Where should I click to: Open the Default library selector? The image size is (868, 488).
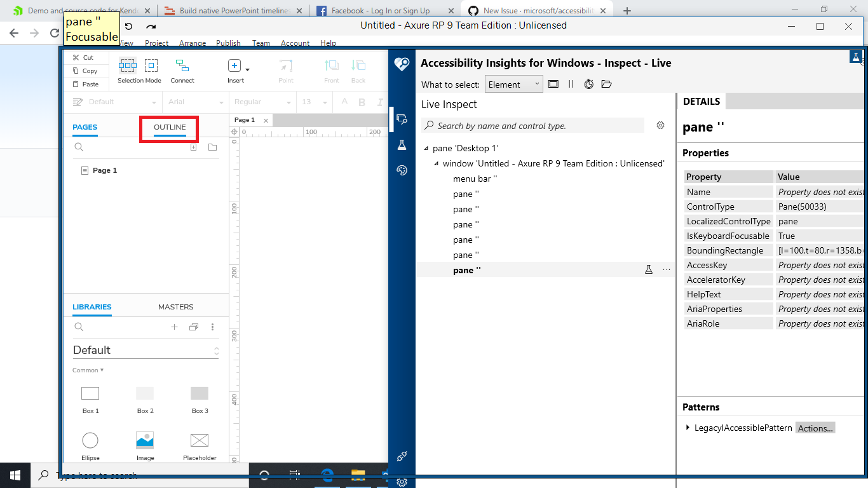tap(146, 350)
